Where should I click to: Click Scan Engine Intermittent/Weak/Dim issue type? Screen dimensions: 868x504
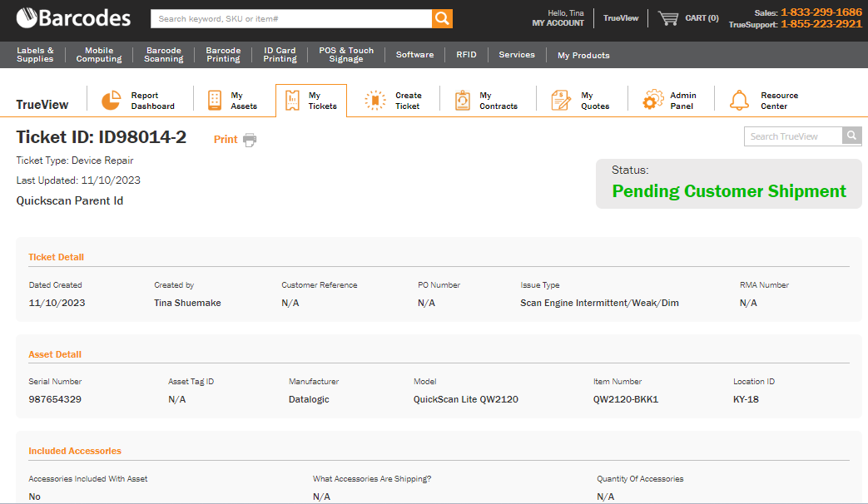point(599,304)
